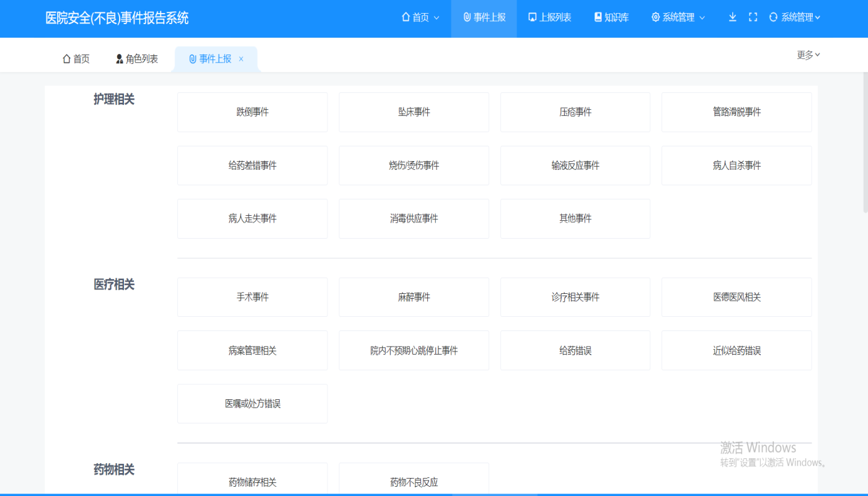This screenshot has height=496, width=868.
Task: Select the 手术事件 report type
Action: (x=252, y=296)
